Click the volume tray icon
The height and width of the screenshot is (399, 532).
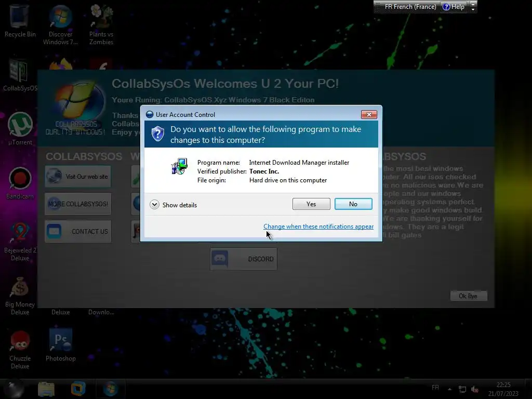click(475, 389)
